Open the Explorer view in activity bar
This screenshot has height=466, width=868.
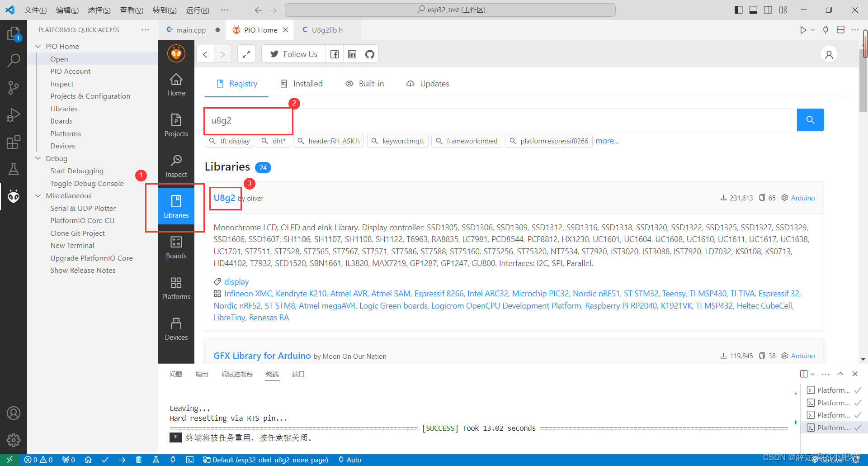click(x=14, y=33)
